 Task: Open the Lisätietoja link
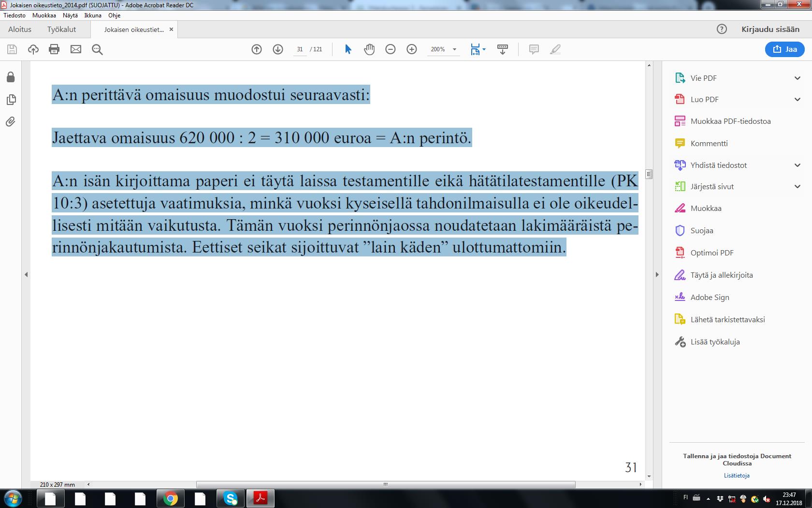pyautogui.click(x=737, y=476)
